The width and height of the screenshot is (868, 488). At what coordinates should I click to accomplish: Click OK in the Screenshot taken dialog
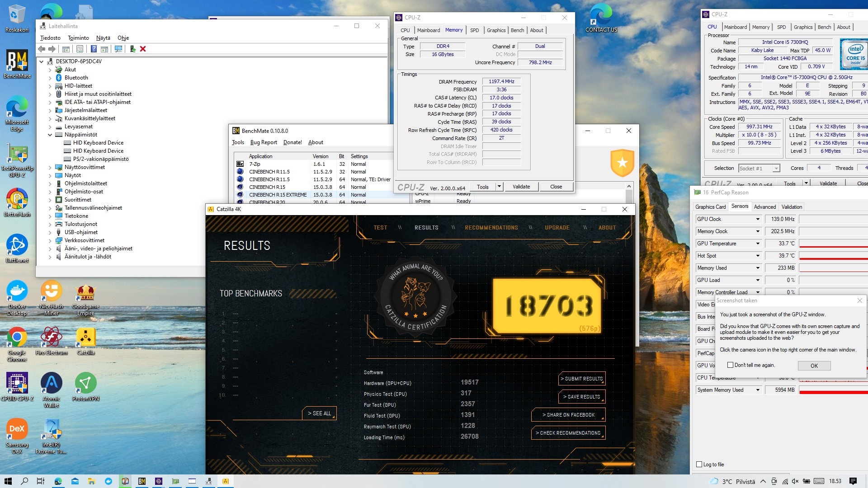814,366
